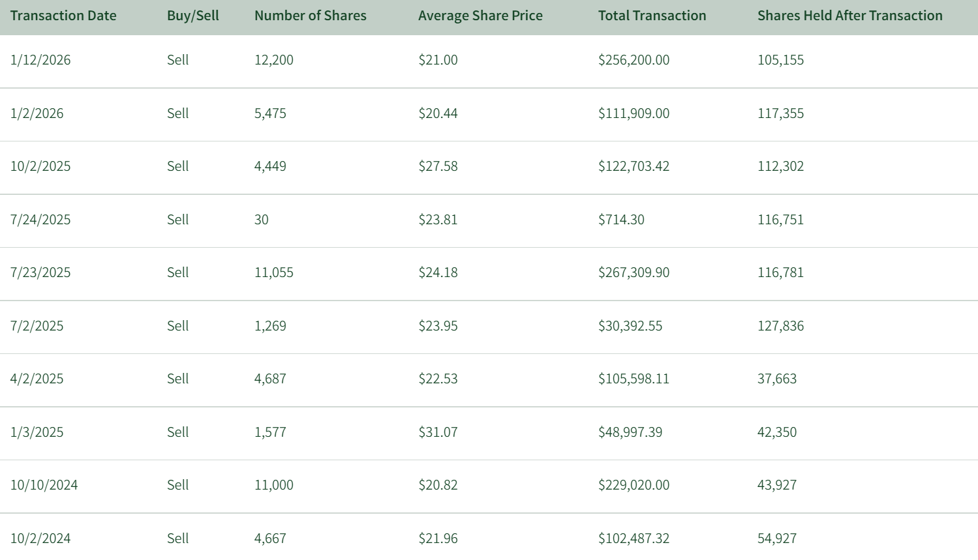
Task: Click the Total Transaction column header
Action: tap(652, 16)
